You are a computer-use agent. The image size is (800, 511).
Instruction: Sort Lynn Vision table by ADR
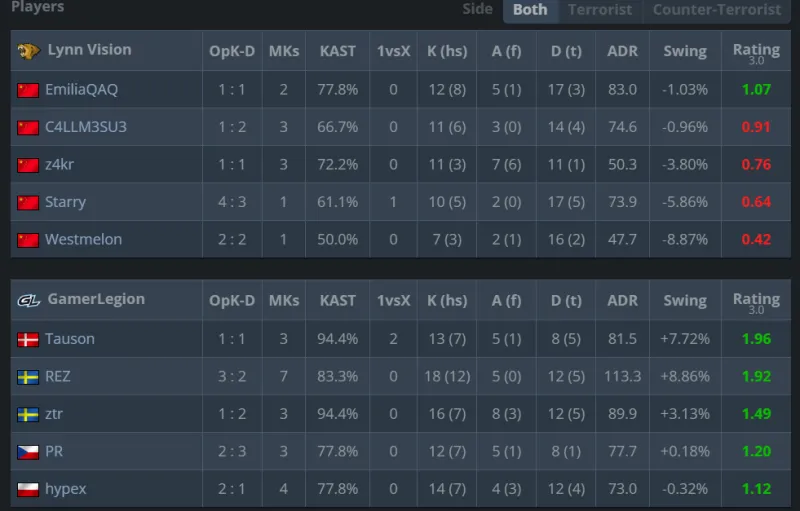pyautogui.click(x=622, y=51)
